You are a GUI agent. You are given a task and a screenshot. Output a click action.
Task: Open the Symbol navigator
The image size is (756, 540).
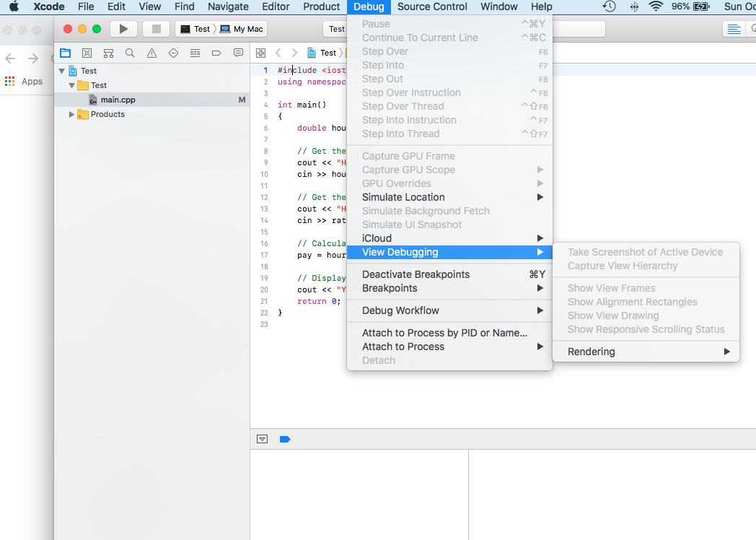87,53
